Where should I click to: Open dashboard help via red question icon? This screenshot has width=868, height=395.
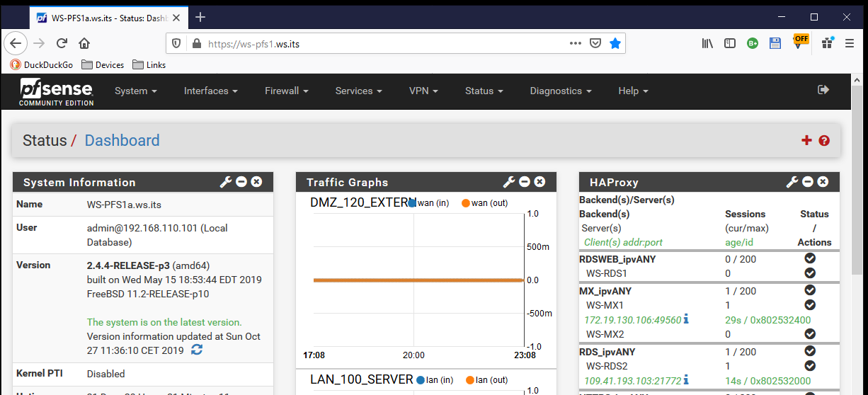coord(824,141)
